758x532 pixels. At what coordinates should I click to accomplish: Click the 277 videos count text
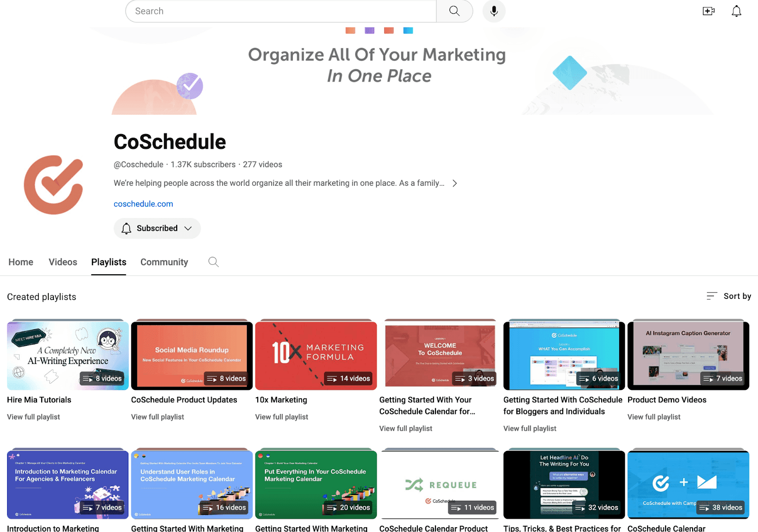point(262,164)
